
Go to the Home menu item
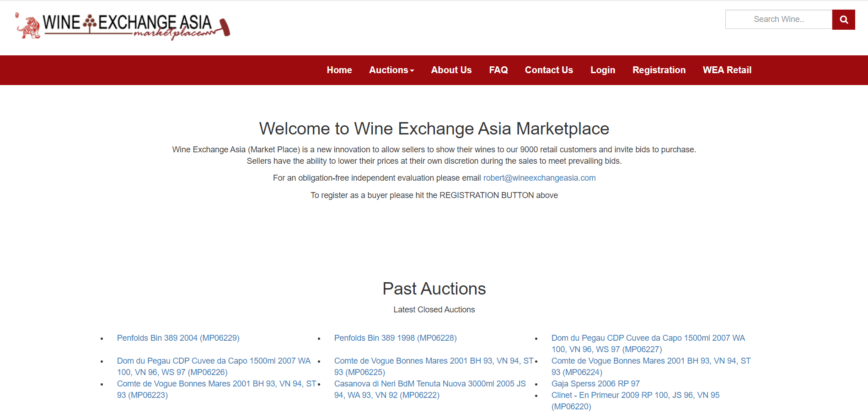pyautogui.click(x=339, y=70)
